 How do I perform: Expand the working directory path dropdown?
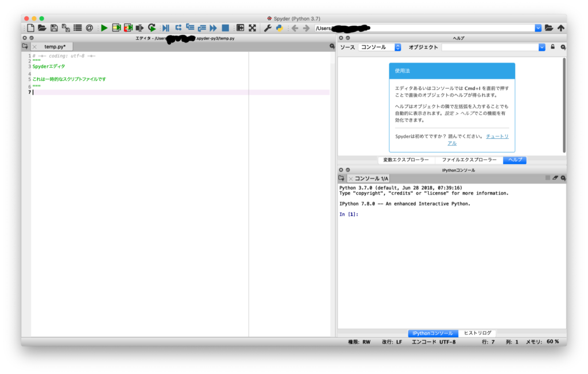click(538, 28)
